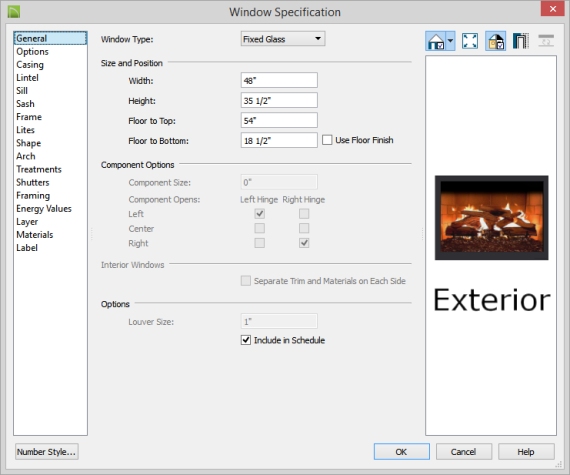This screenshot has height=475, width=570.
Task: Click the OK button
Action: pos(402,452)
